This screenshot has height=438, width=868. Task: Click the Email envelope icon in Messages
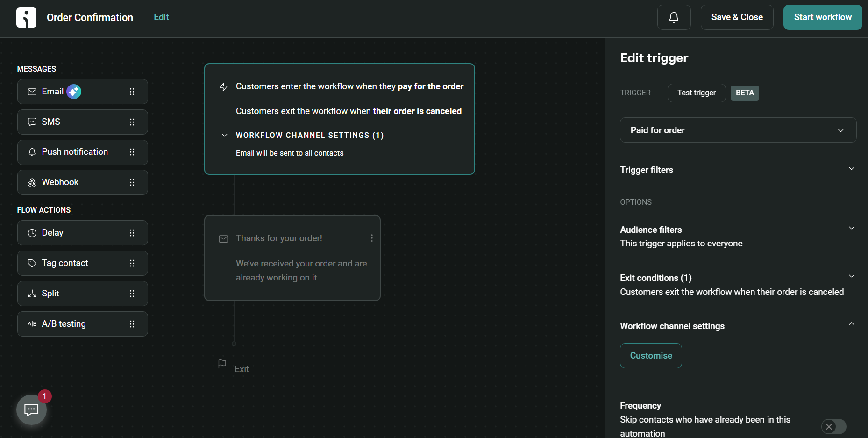[32, 92]
